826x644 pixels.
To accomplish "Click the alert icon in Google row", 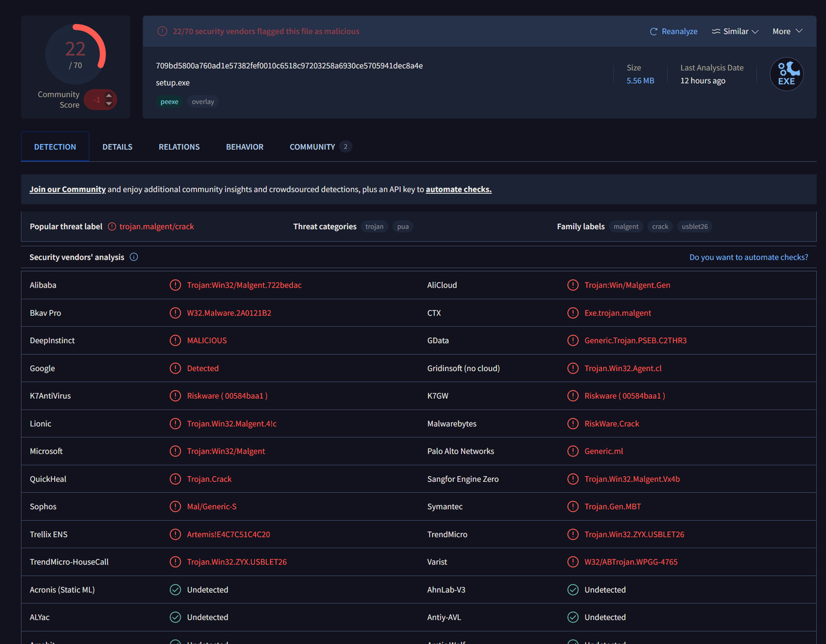I will click(x=175, y=368).
